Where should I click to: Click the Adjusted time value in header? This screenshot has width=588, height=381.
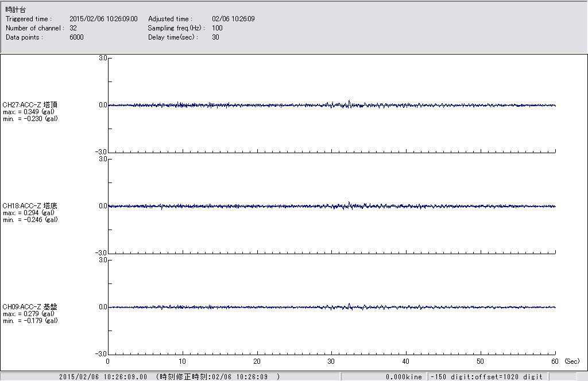pyautogui.click(x=233, y=19)
